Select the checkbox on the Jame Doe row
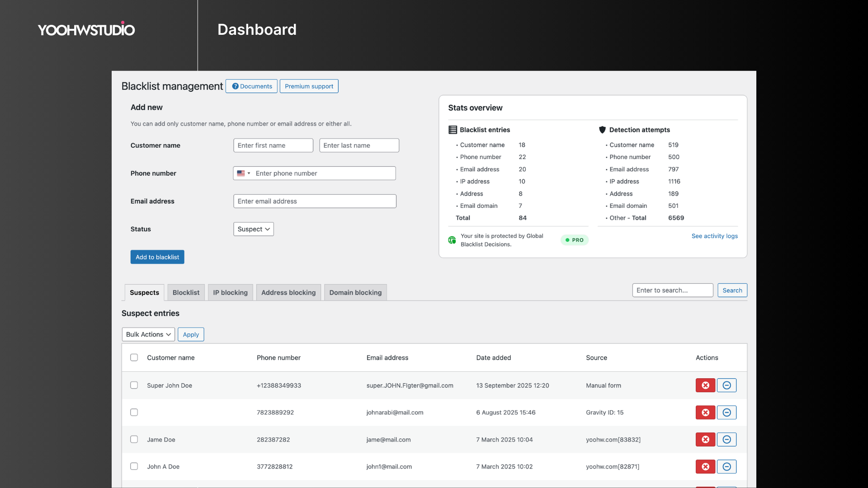Image resolution: width=868 pixels, height=488 pixels. 134,439
